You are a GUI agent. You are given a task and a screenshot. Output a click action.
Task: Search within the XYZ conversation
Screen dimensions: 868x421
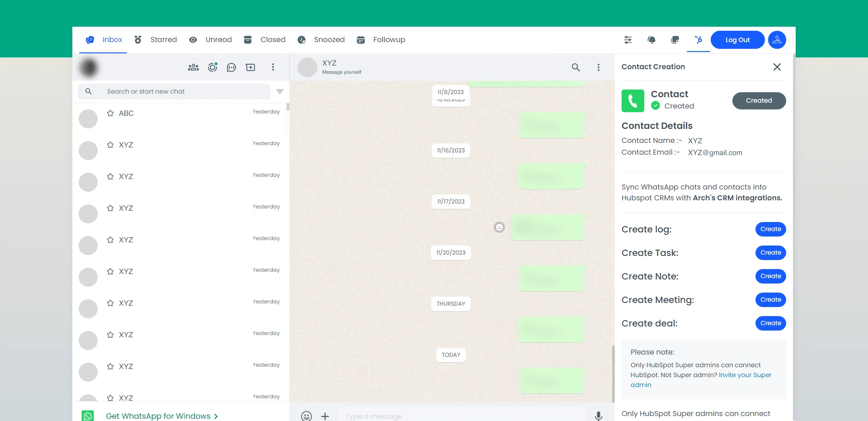pyautogui.click(x=576, y=67)
